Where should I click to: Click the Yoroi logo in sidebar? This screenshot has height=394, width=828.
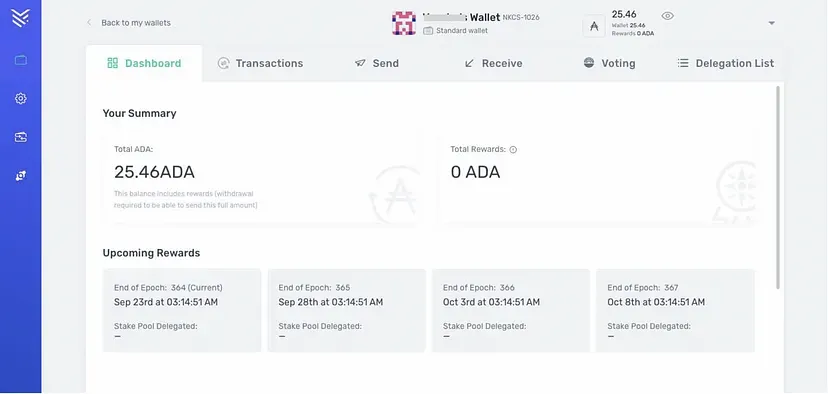[x=20, y=18]
